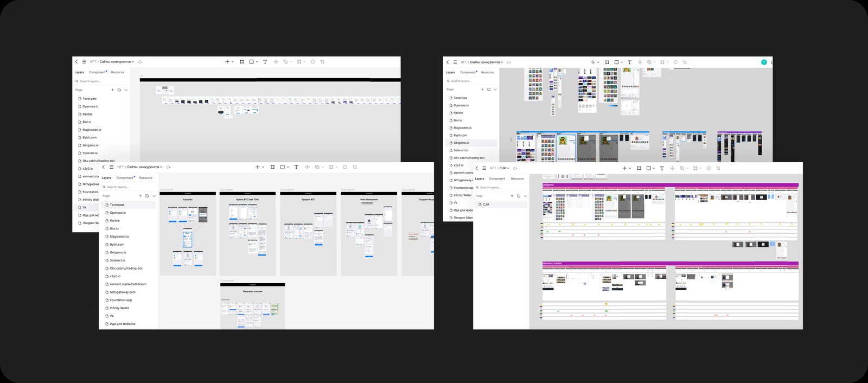Image resolution: width=868 pixels, height=383 pixels.
Task: Select the Text tool in the lower-left window
Action: click(x=296, y=167)
